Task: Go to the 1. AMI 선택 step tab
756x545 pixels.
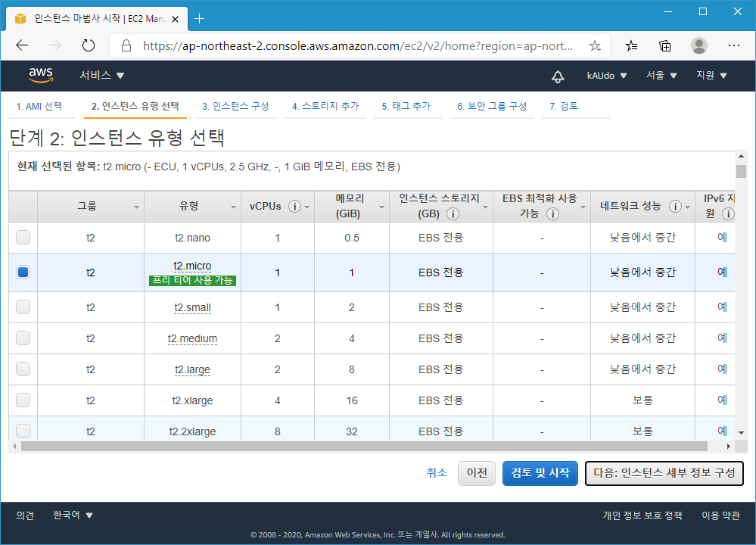Action: pyautogui.click(x=39, y=106)
